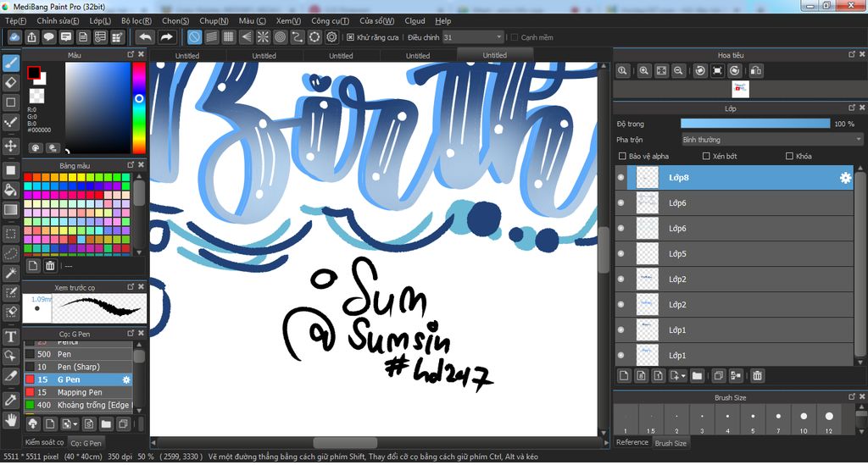Select the Lớp5 layer row
Viewport: 868px width, 465px height.
click(735, 254)
